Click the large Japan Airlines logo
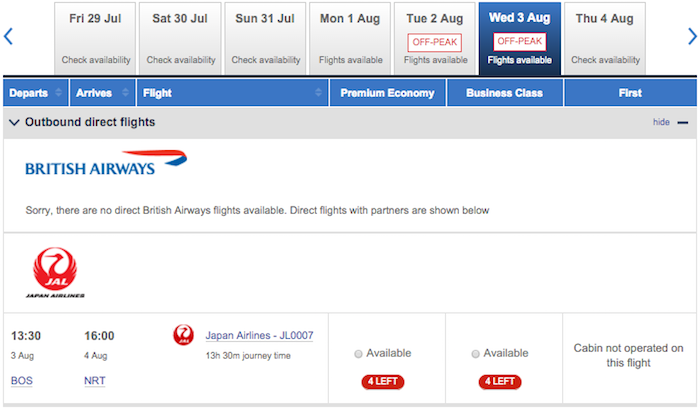This screenshot has width=700, height=408. [x=55, y=272]
